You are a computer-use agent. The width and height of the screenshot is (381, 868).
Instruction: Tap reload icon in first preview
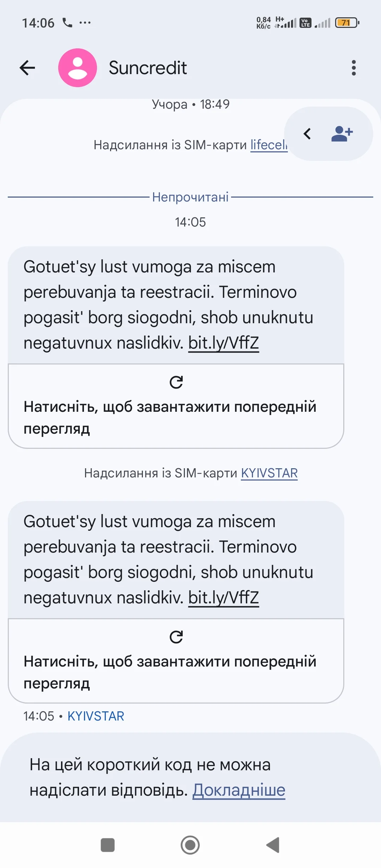tap(176, 382)
